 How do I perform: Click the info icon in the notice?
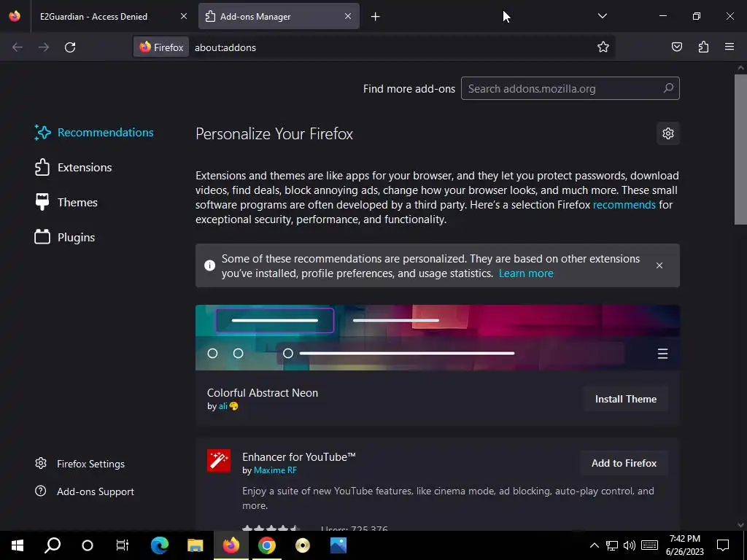tap(209, 265)
